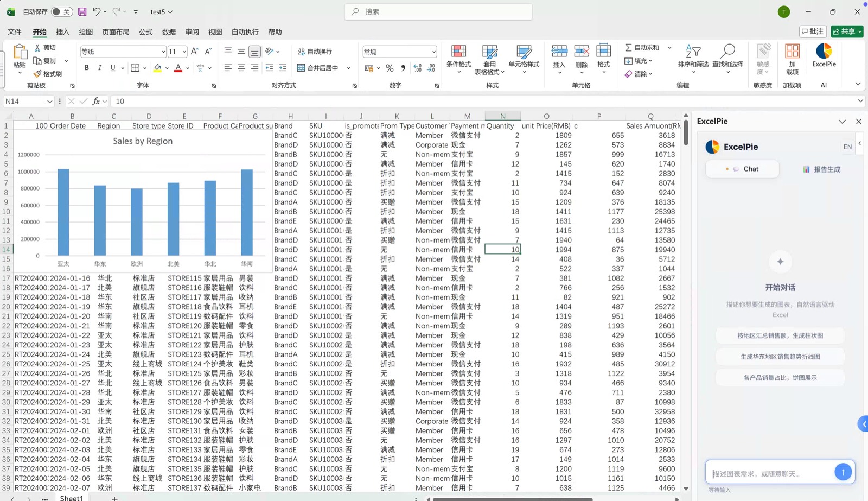Image resolution: width=868 pixels, height=501 pixels.
Task: Toggle bottom vertical alignment
Action: point(254,52)
